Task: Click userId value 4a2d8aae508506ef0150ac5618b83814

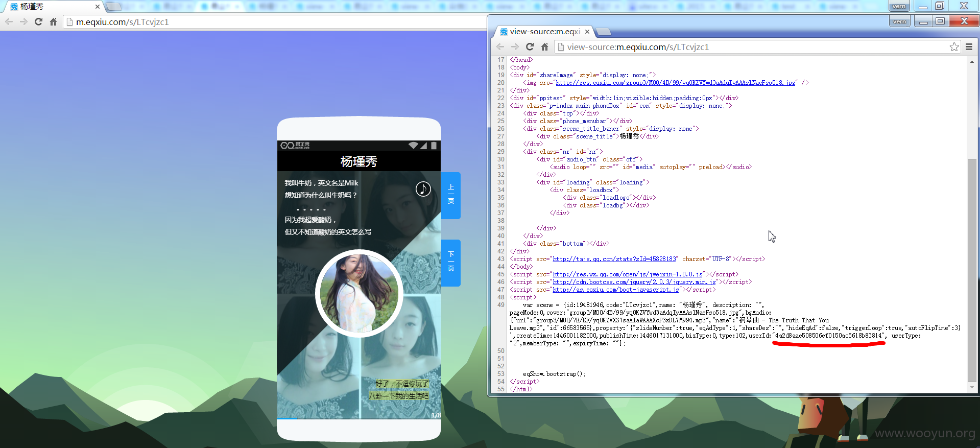Action: 828,336
